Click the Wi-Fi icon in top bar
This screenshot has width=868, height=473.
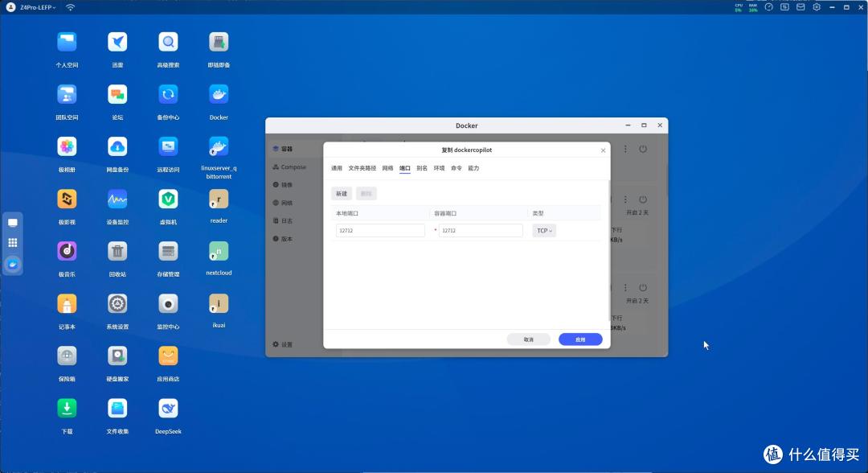70,7
